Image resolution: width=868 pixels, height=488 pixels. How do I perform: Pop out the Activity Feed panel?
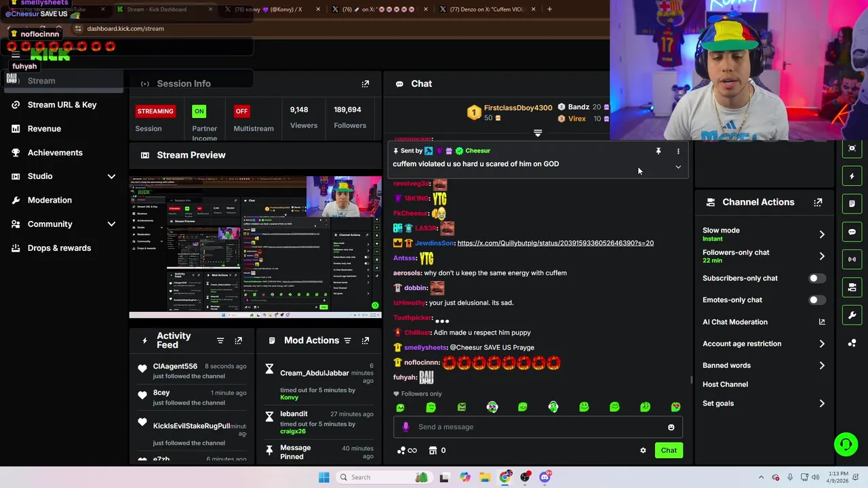(x=238, y=340)
